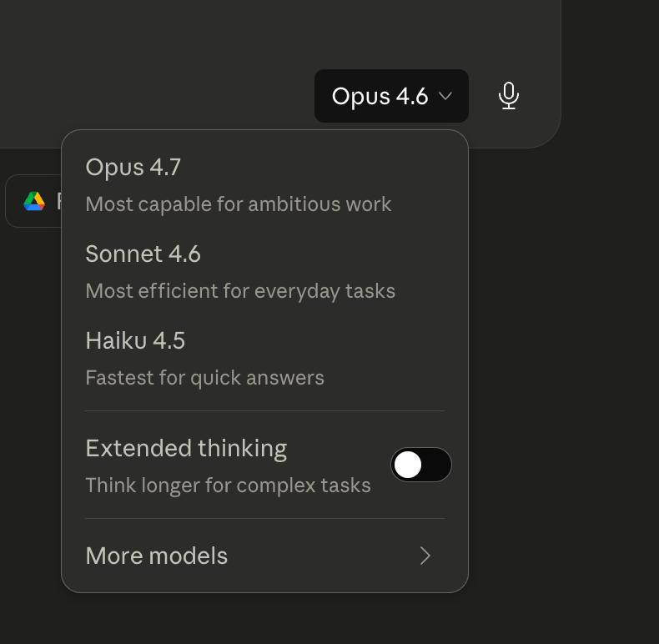Click "Think longer for complex tasks" text
Image resolution: width=659 pixels, height=644 pixels.
pyautogui.click(x=228, y=486)
